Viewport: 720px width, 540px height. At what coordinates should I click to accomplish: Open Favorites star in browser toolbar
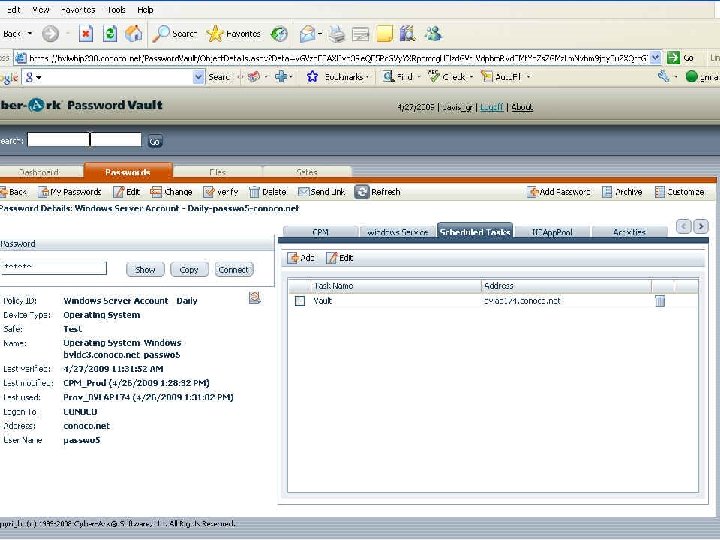(214, 34)
